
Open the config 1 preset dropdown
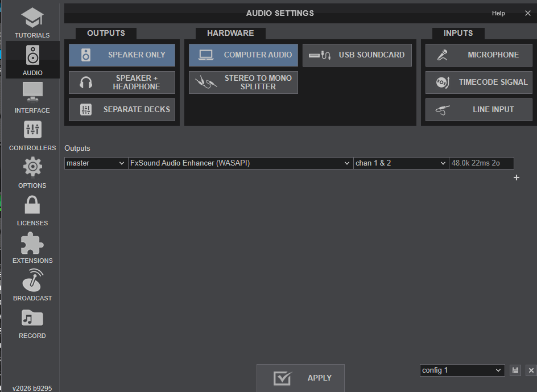pyautogui.click(x=462, y=370)
